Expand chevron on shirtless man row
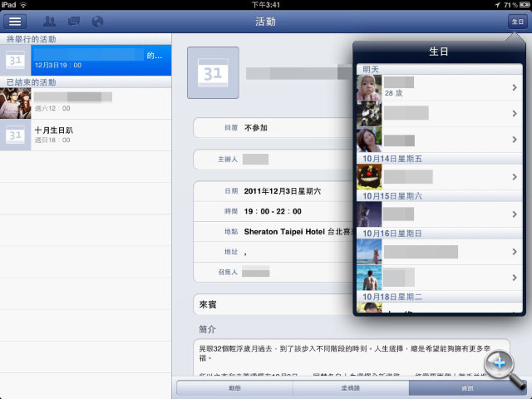Image resolution: width=532 pixels, height=399 pixels. pyautogui.click(x=515, y=278)
